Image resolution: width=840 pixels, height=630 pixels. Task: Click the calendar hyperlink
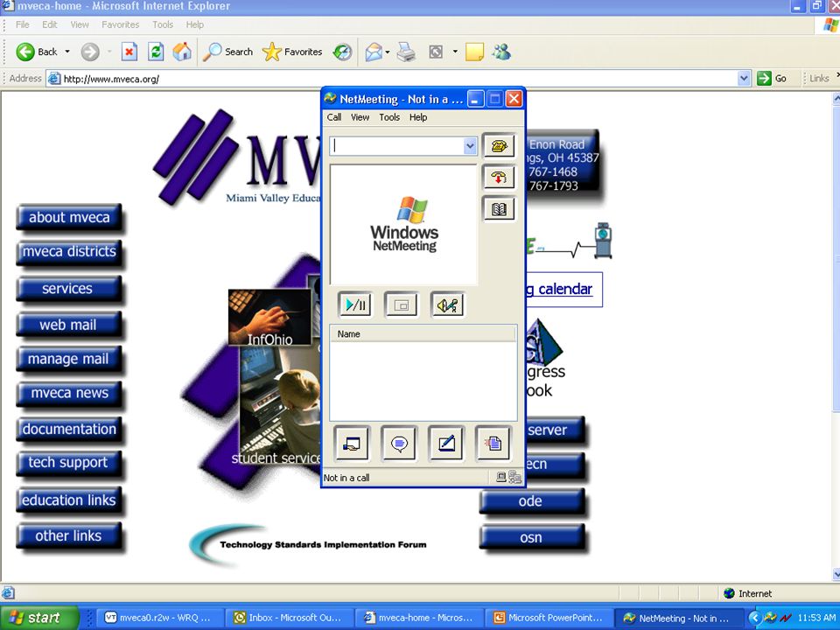560,290
